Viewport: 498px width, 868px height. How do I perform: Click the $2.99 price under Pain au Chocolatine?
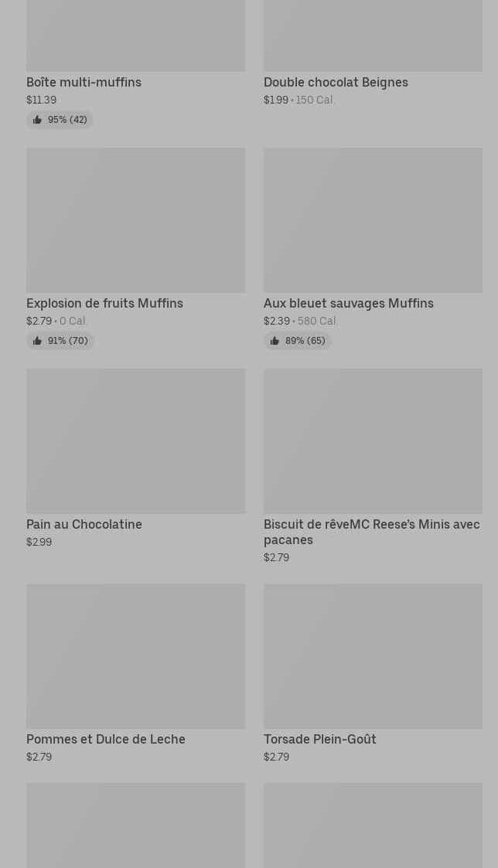pyautogui.click(x=39, y=542)
